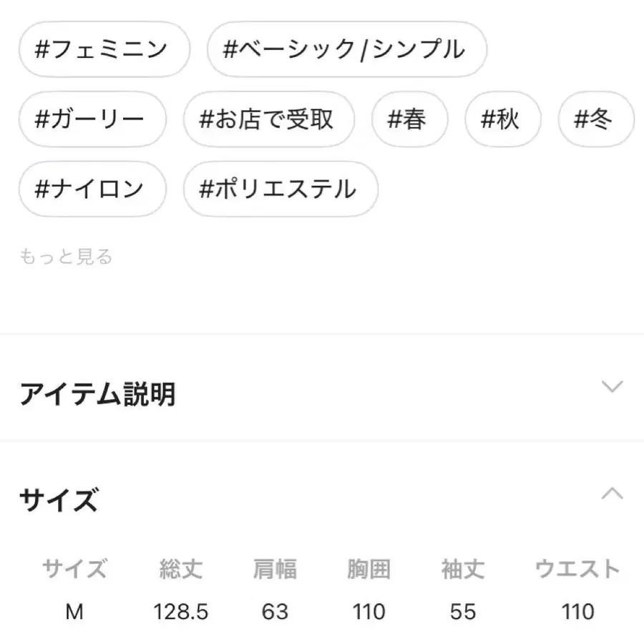Click the ウエスト column header
The width and height of the screenshot is (644, 644).
(x=578, y=570)
